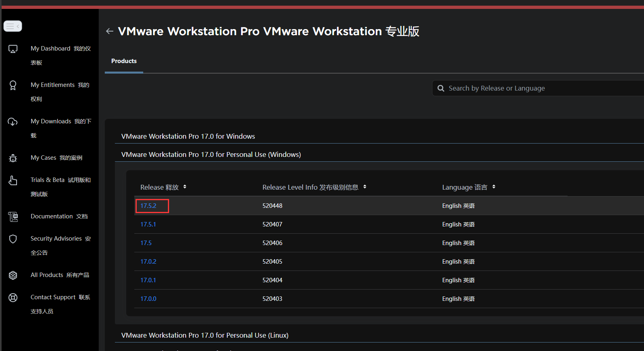
Task: Open release 17.5.2 link
Action: point(148,206)
